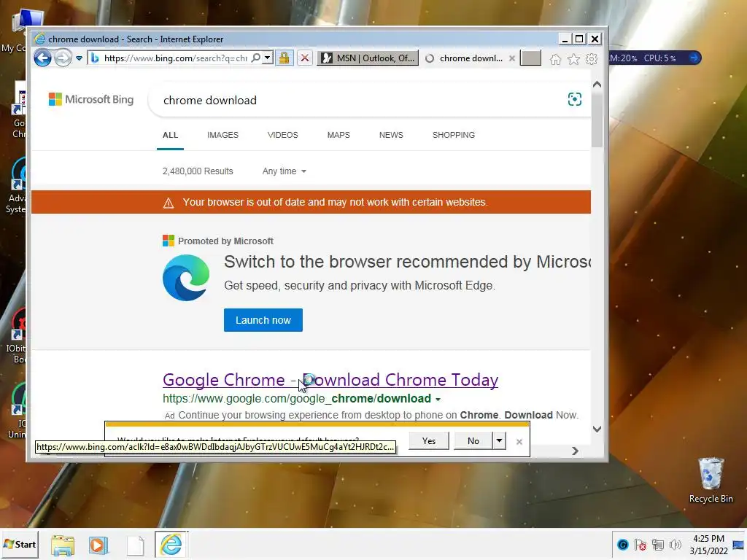Click the out-of-date browser warning icon
This screenshot has height=560, width=747.
point(169,203)
